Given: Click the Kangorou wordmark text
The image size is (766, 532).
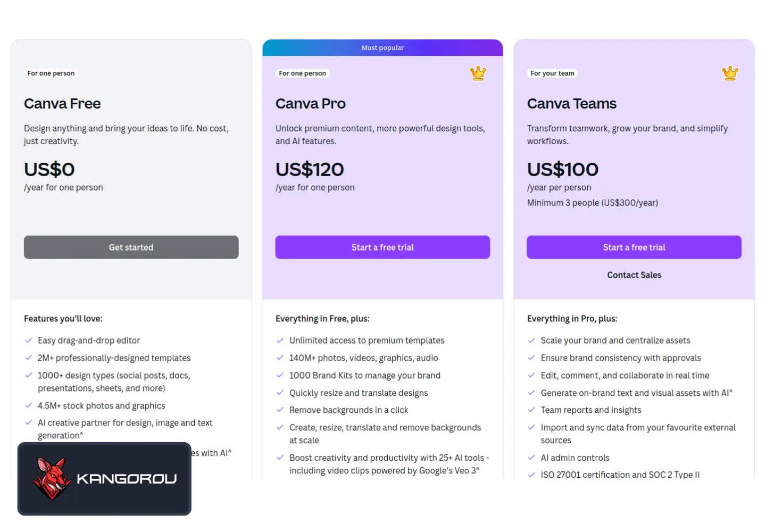Looking at the screenshot, I should point(127,479).
